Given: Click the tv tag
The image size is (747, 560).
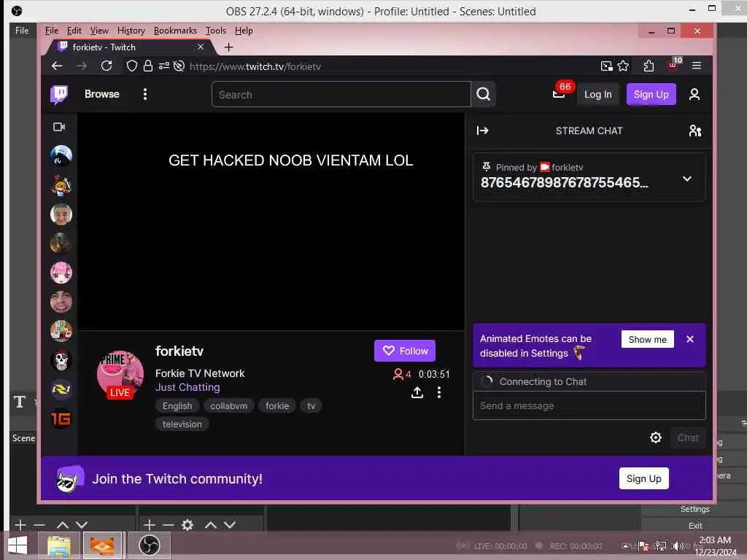Looking at the screenshot, I should click(x=311, y=405).
